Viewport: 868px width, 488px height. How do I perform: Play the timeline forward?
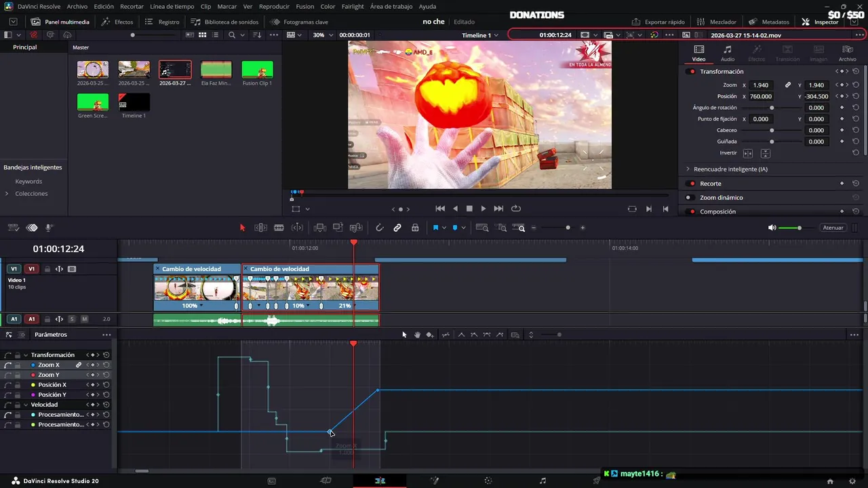click(x=484, y=209)
